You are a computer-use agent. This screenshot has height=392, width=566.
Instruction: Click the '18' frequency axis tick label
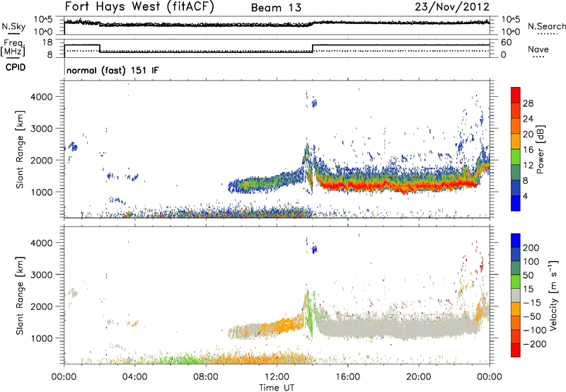click(47, 42)
